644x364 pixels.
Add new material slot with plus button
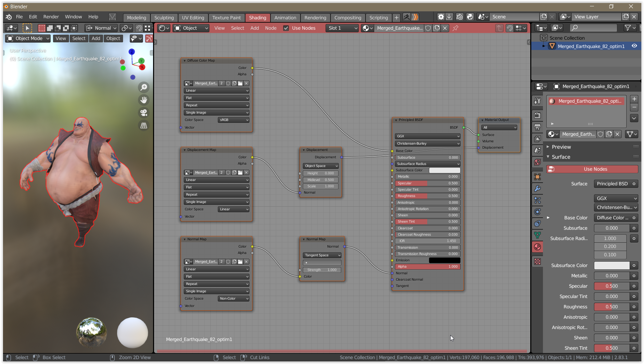point(634,99)
